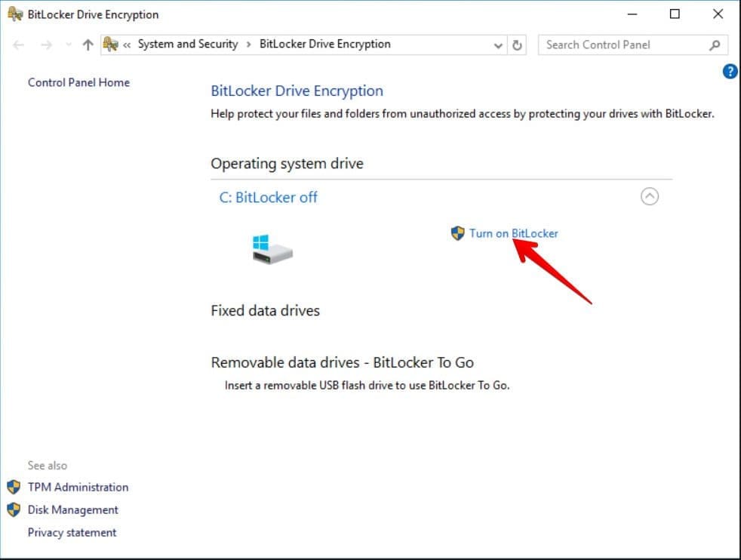The height and width of the screenshot is (560, 741).
Task: Click the magnifier icon in the search box
Action: point(715,45)
